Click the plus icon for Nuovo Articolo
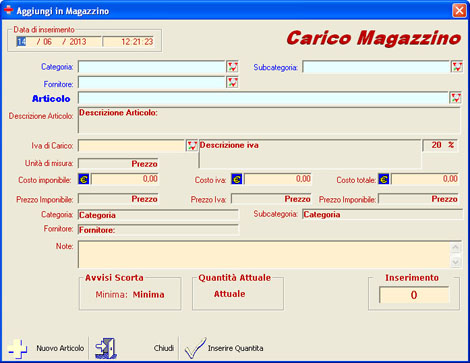Image resolution: width=470 pixels, height=363 pixels. 17,349
